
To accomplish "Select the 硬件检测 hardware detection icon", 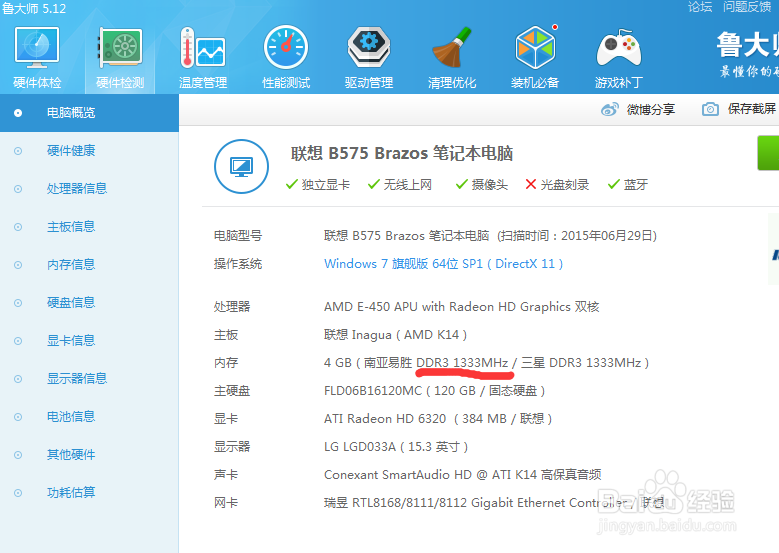I will [x=120, y=48].
